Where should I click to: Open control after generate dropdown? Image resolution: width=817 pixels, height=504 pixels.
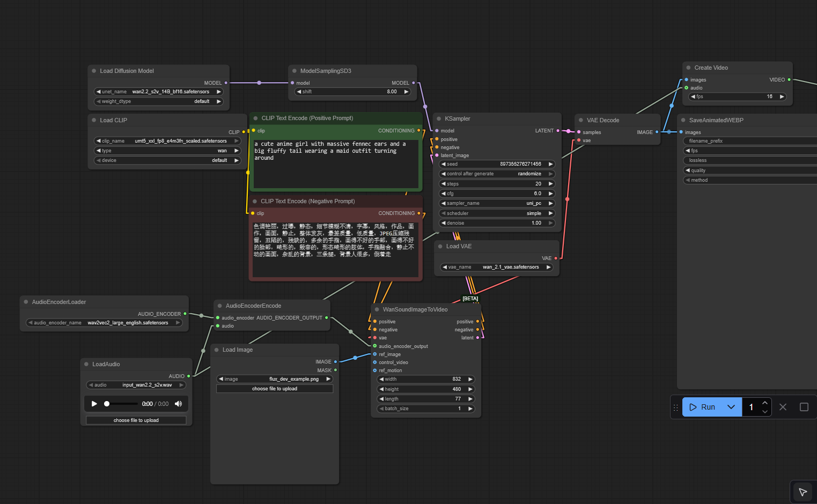497,174
